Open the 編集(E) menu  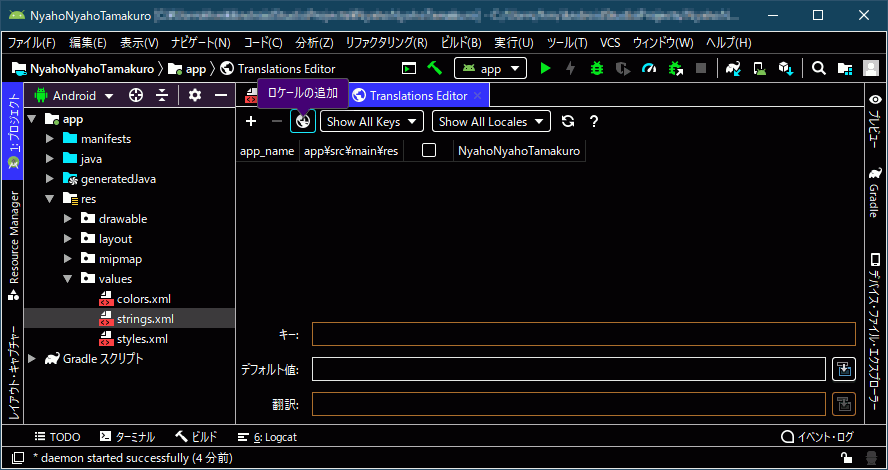pyautogui.click(x=88, y=43)
